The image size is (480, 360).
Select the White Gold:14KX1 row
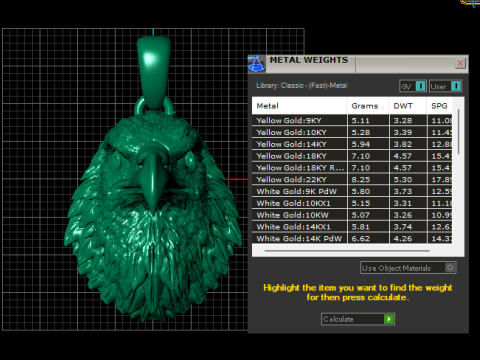[352, 227]
